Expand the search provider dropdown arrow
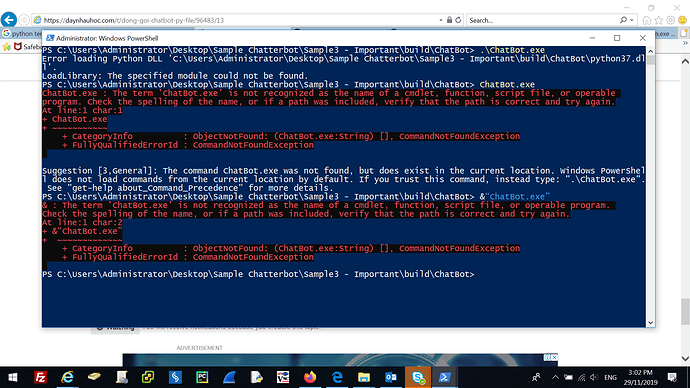This screenshot has width=690, height=388. [631, 20]
